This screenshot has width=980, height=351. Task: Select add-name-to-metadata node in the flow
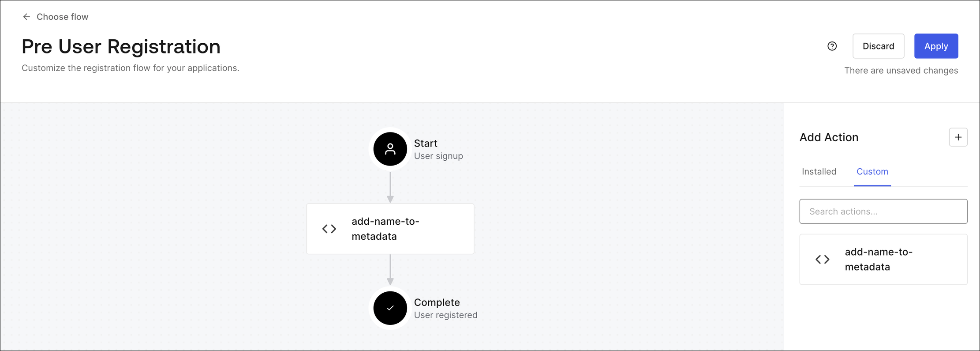[390, 229]
